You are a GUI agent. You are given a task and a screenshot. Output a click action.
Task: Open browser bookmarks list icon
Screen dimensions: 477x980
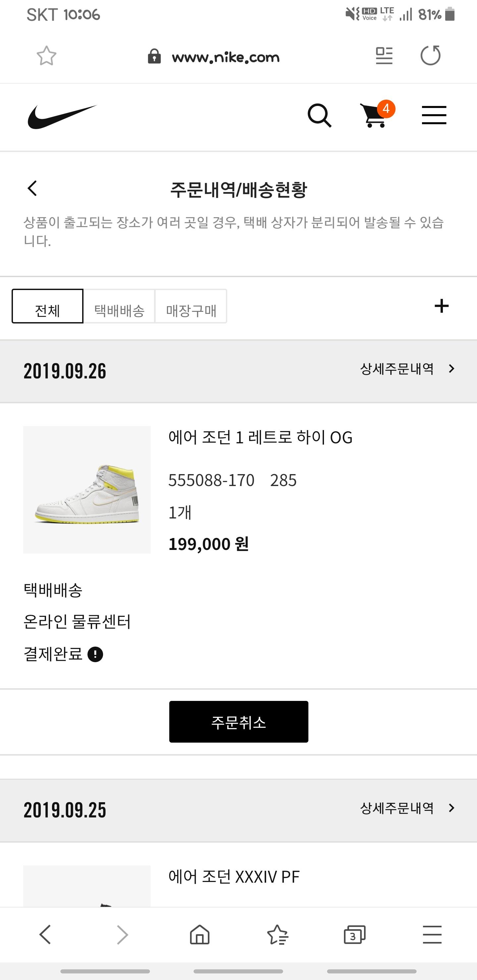coord(278,935)
